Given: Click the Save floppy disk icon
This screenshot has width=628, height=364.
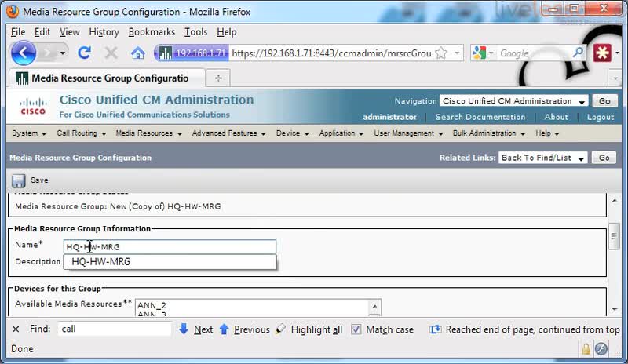Looking at the screenshot, I should (x=18, y=180).
